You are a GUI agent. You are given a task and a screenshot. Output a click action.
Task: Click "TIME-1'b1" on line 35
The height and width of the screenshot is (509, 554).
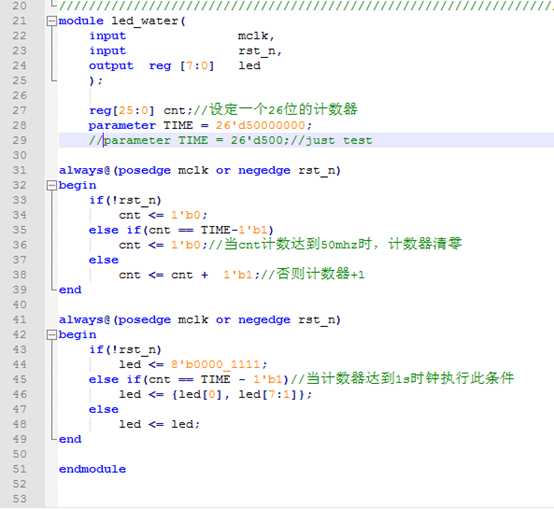point(234,230)
